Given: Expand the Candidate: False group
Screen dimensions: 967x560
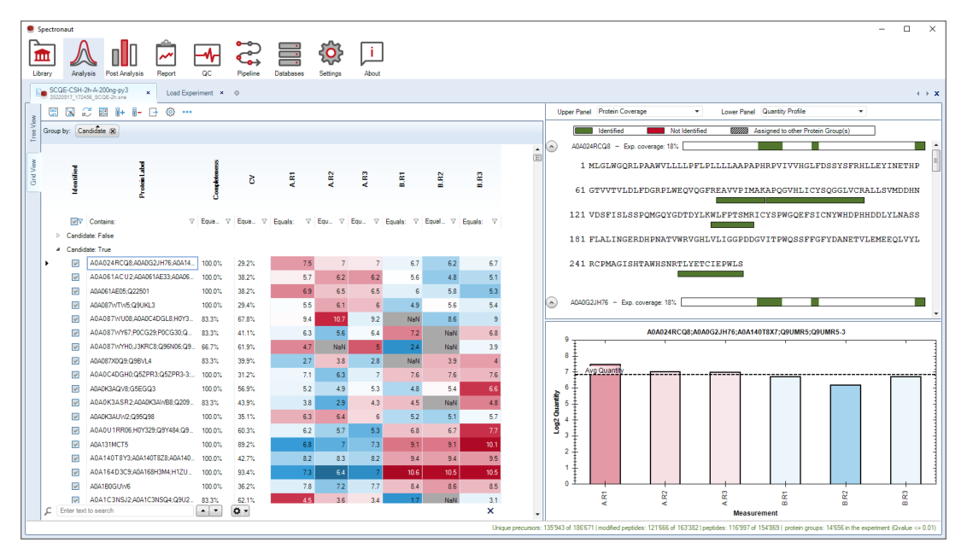Looking at the screenshot, I should click(58, 236).
